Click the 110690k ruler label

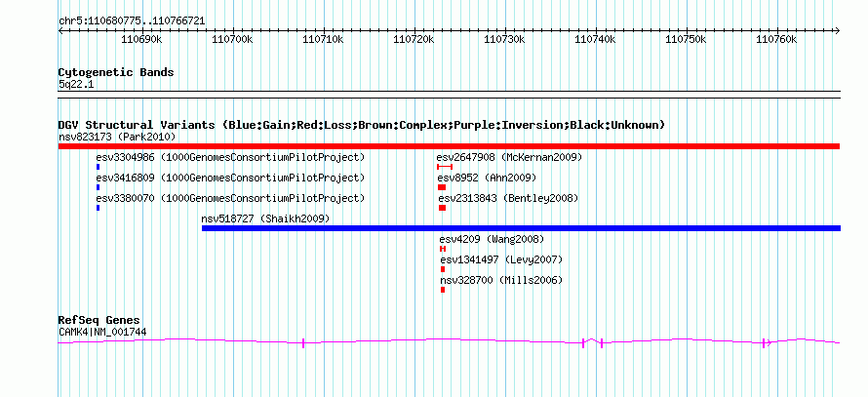pyautogui.click(x=142, y=39)
